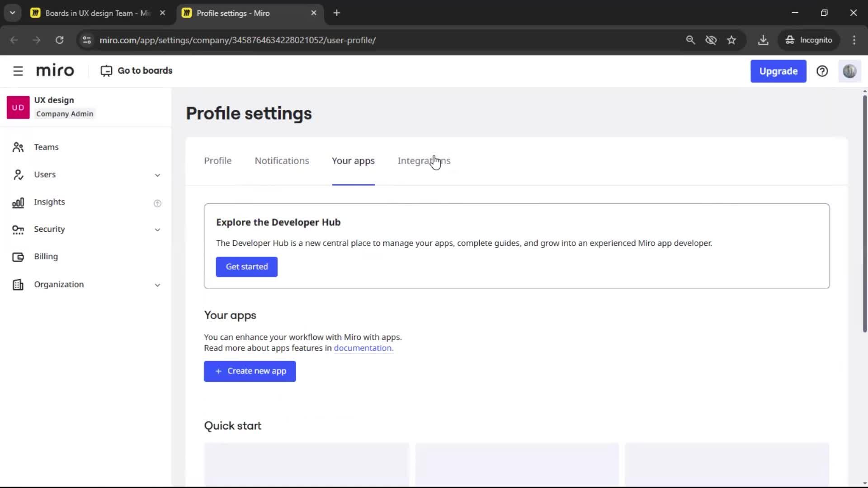Expand the Organization section chevron

click(157, 285)
